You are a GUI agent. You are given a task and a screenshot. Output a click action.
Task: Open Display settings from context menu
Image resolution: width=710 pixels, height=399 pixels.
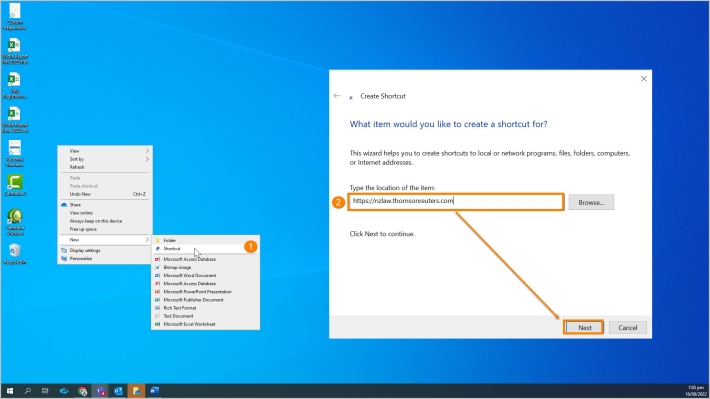[105, 250]
